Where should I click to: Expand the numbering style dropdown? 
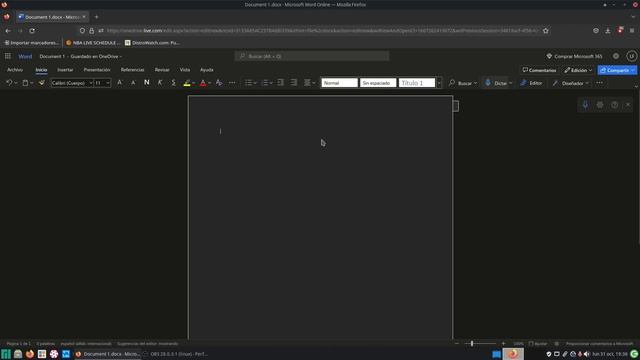tap(271, 83)
